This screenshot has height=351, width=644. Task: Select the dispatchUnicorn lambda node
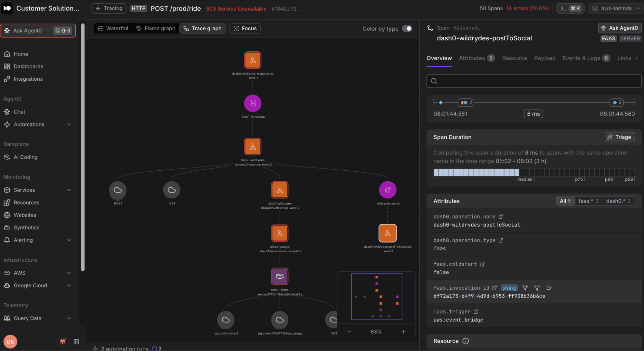point(280,190)
